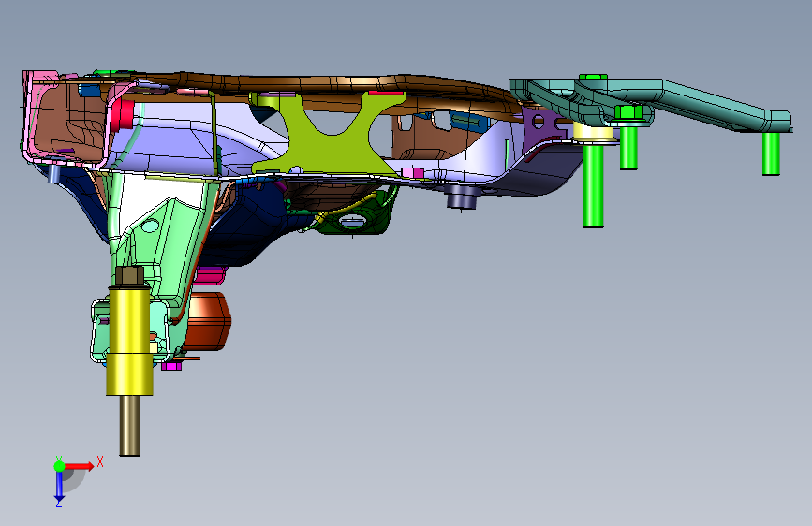Click the blue Z axis arrow of the triad
Viewport: 812px width, 526px height.
(59, 486)
